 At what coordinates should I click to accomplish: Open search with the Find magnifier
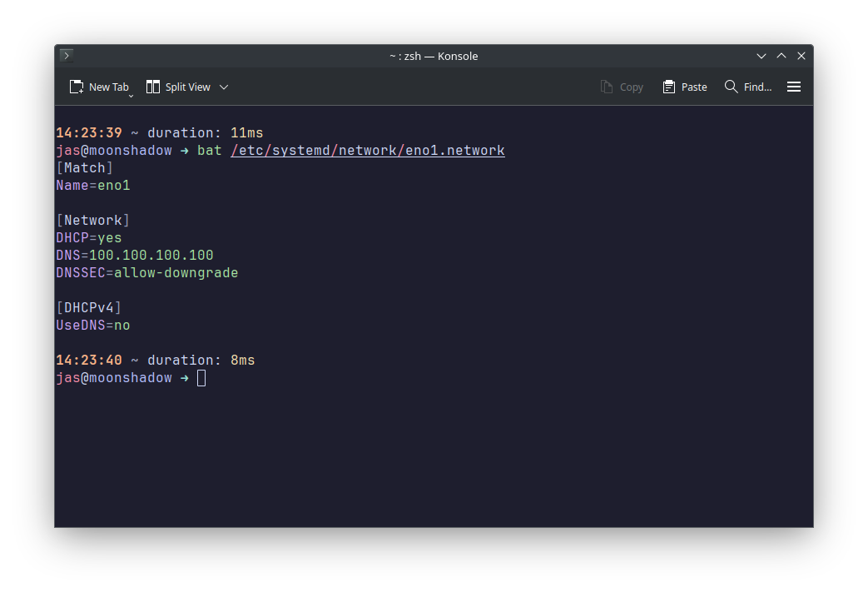tap(747, 87)
